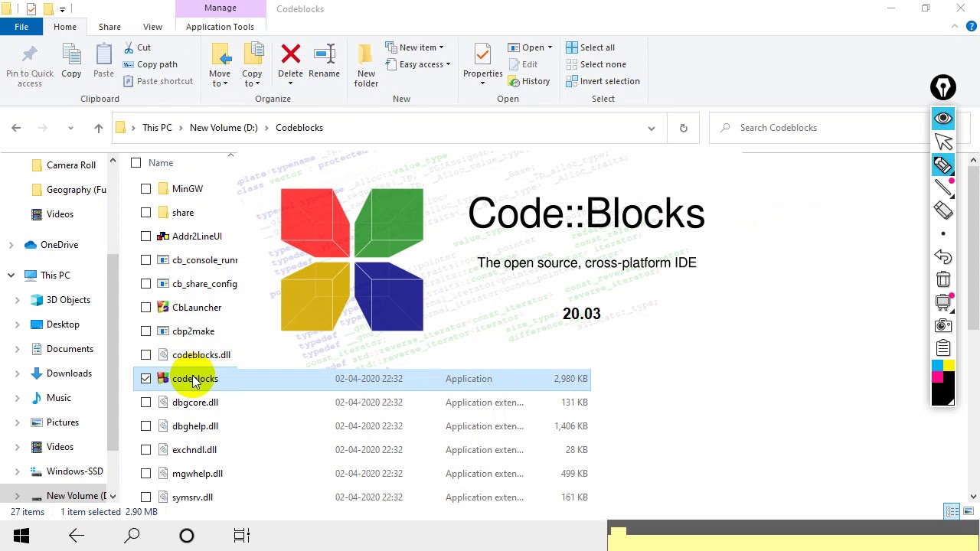980x551 pixels.
Task: Open the Open button dropdown arrow
Action: click(x=550, y=47)
